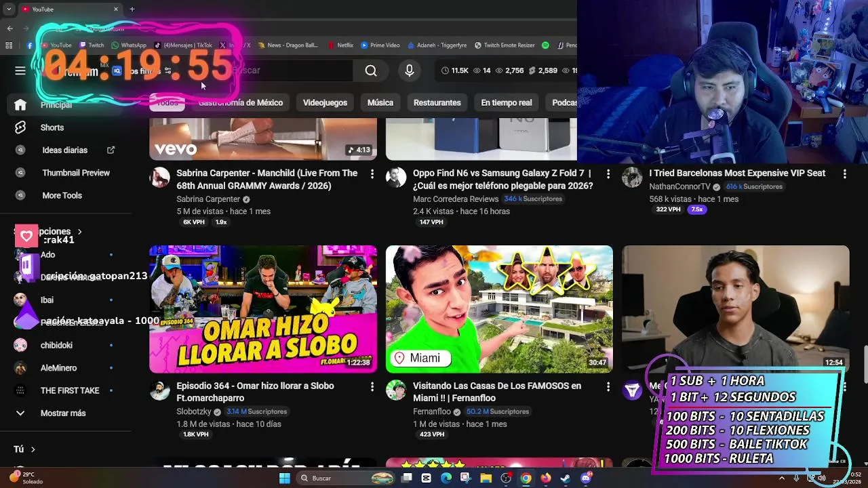The width and height of the screenshot is (868, 488).
Task: Click the search magnifier button
Action: [x=371, y=70]
